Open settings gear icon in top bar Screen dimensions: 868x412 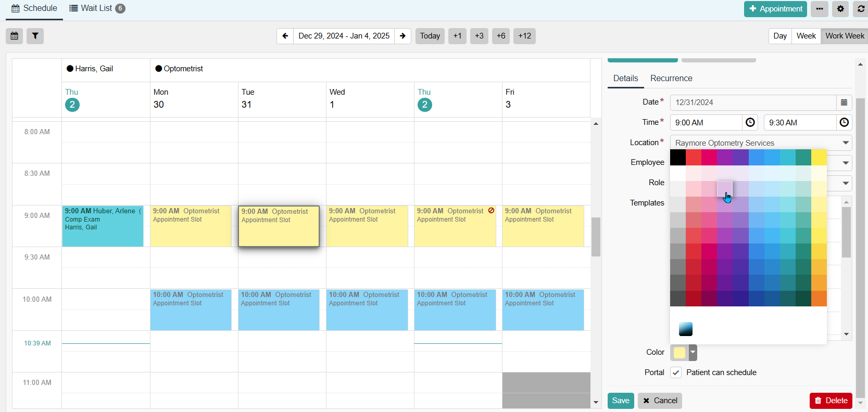840,9
